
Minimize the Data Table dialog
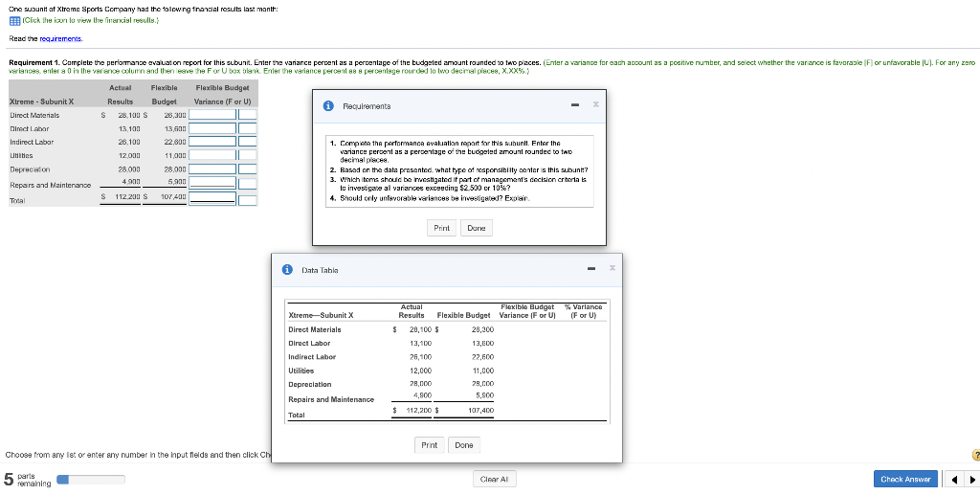(x=591, y=269)
